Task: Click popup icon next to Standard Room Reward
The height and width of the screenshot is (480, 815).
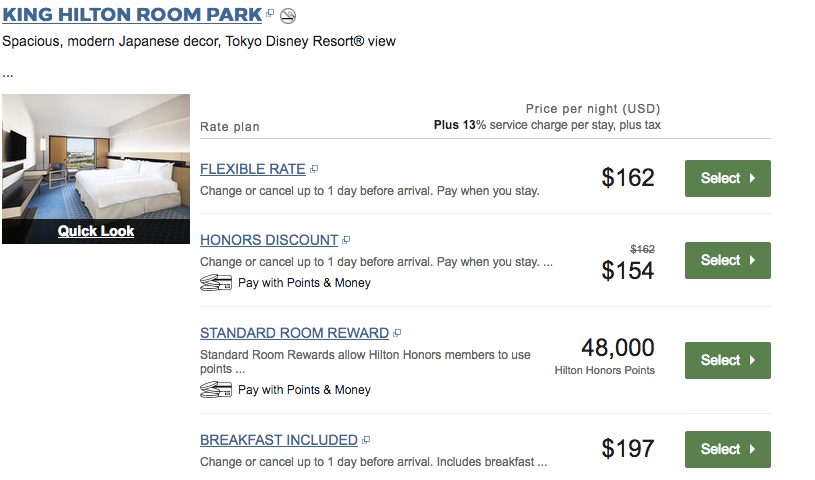Action: [397, 334]
